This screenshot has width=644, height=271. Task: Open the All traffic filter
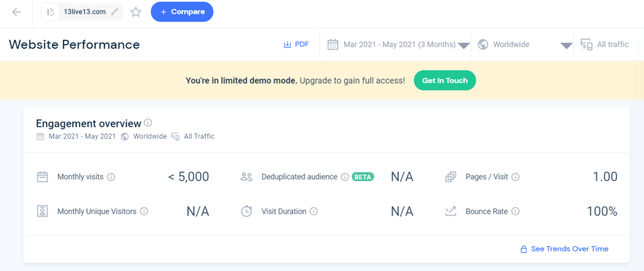click(604, 45)
